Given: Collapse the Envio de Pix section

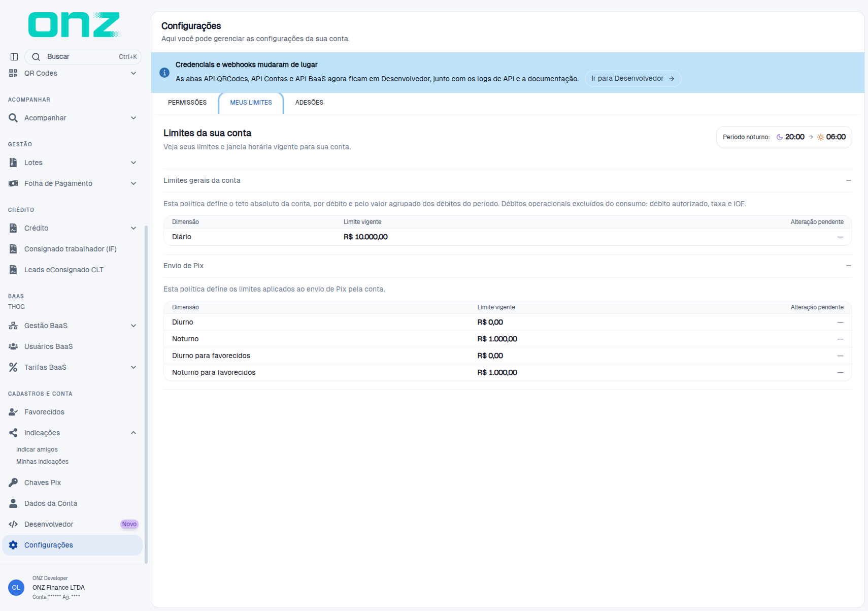Looking at the screenshot, I should click(x=848, y=266).
